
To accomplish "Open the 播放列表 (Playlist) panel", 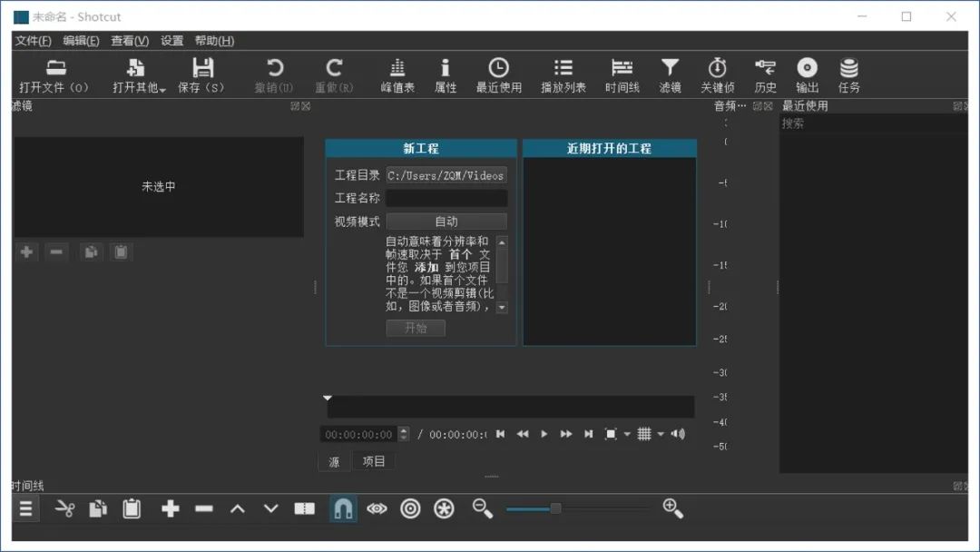I will 563,73.
